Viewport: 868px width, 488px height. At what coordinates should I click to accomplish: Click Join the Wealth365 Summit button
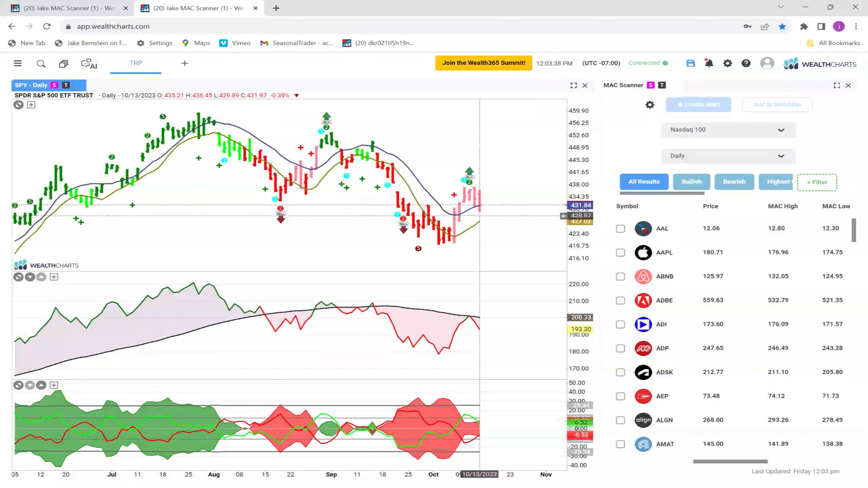[x=484, y=63]
